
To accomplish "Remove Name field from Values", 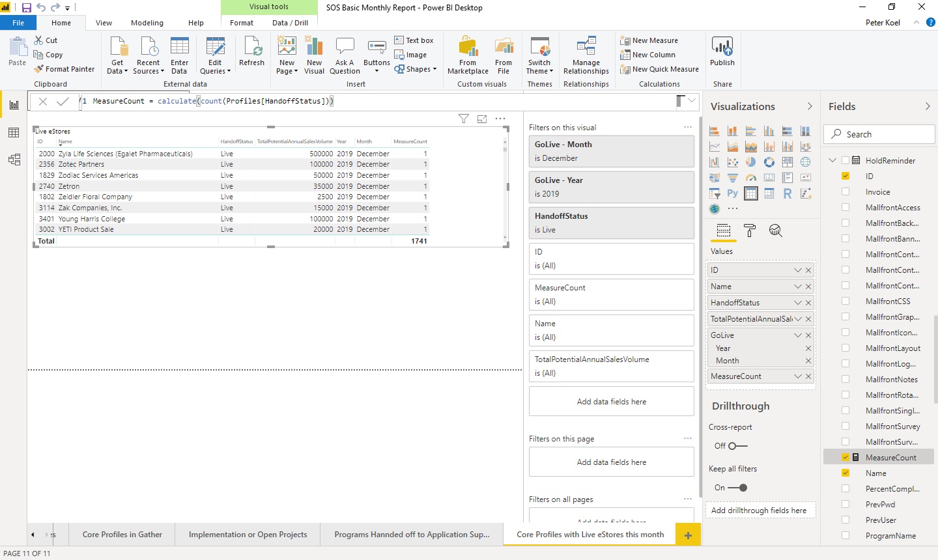I will coord(808,287).
